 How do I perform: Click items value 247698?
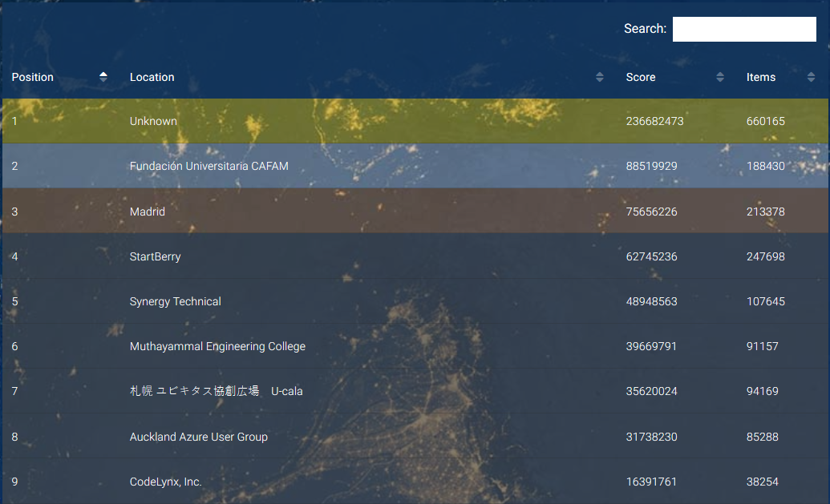point(765,256)
